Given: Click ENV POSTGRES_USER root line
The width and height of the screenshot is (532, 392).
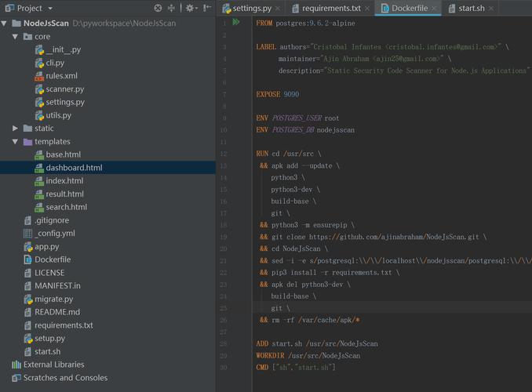Looking at the screenshot, I should (x=297, y=118).
